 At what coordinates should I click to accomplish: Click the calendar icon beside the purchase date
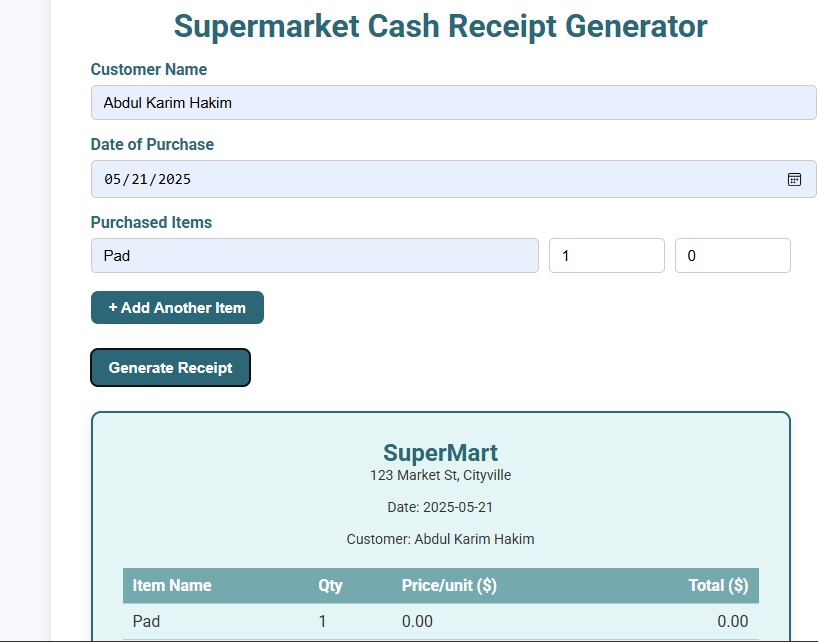(x=795, y=180)
